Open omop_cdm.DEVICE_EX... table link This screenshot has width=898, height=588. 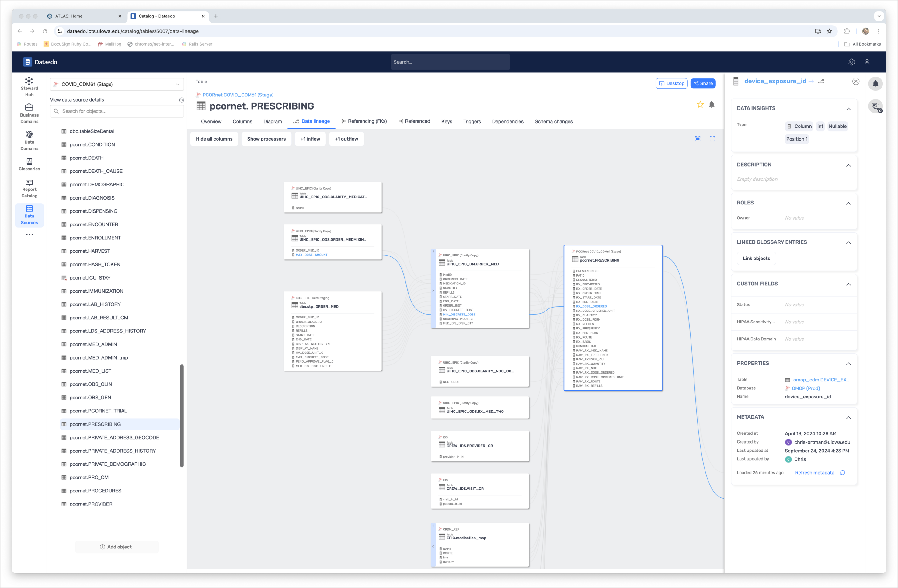pos(821,380)
